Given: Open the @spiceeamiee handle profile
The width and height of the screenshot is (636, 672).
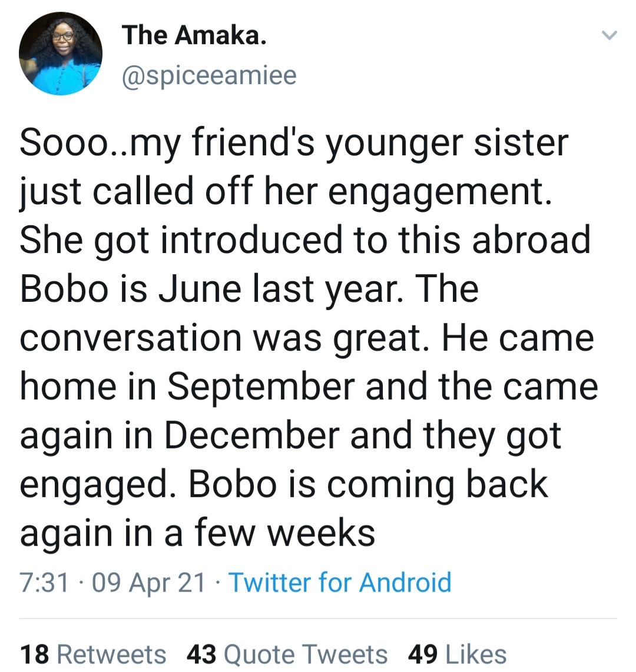Looking at the screenshot, I should click(x=209, y=75).
